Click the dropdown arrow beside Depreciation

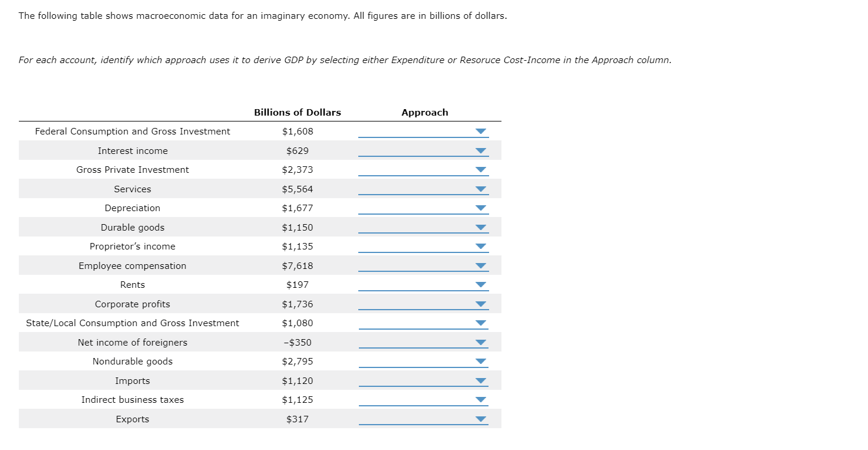480,208
